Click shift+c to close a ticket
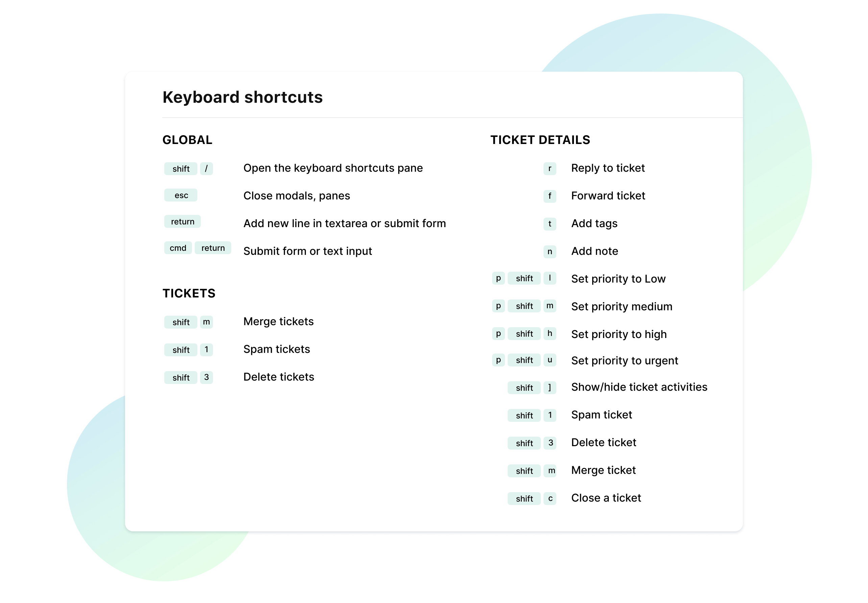The width and height of the screenshot is (868, 603). pyautogui.click(x=534, y=497)
